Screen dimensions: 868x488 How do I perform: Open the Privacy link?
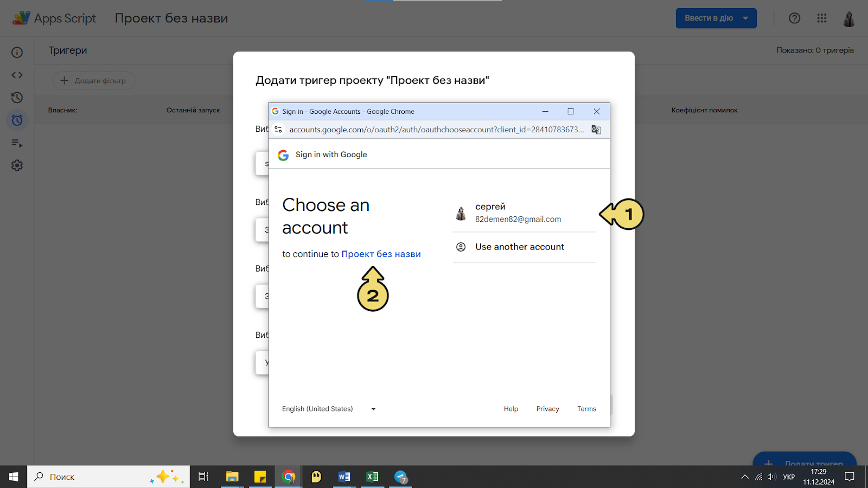[x=547, y=409]
